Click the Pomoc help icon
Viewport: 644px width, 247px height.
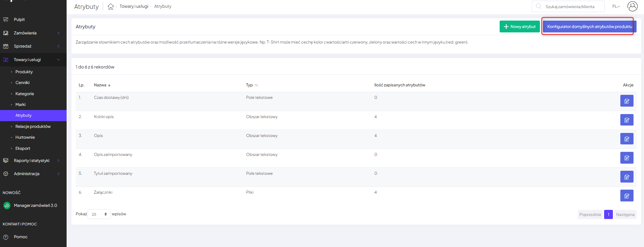pos(6,237)
